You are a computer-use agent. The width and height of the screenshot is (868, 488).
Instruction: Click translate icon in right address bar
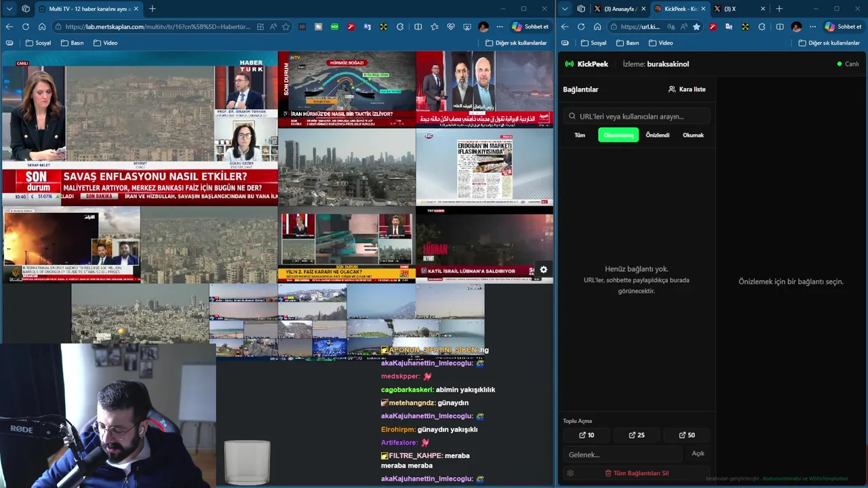670,26
